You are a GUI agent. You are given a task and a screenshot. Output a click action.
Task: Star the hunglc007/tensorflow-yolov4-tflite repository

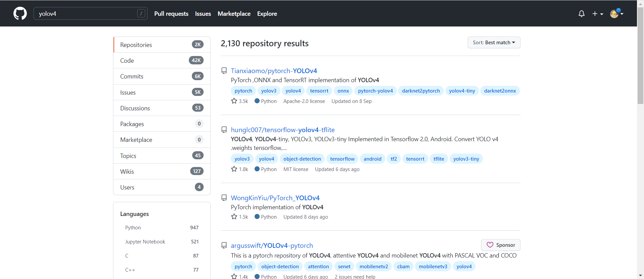[234, 169]
